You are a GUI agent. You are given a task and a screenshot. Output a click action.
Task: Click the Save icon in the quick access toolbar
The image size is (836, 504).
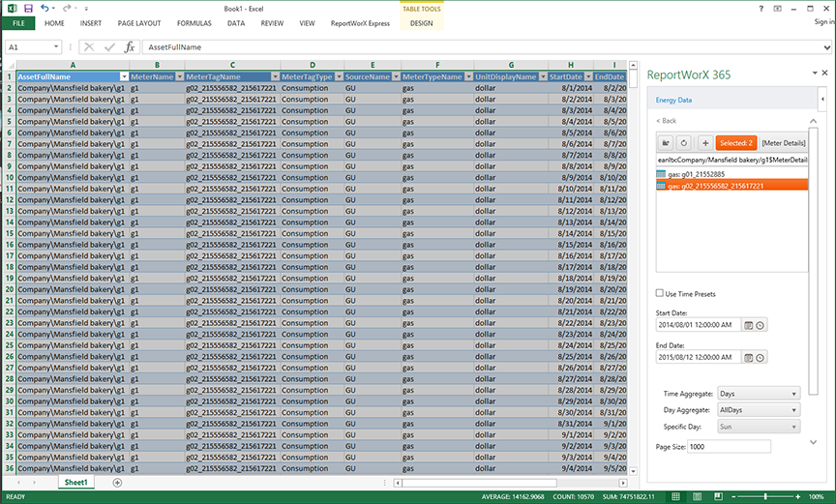coord(28,8)
